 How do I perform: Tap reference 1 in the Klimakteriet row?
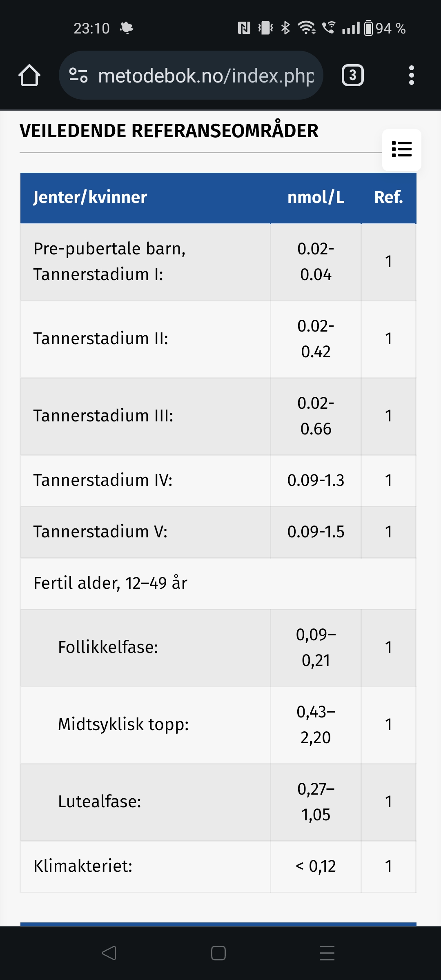tap(388, 866)
